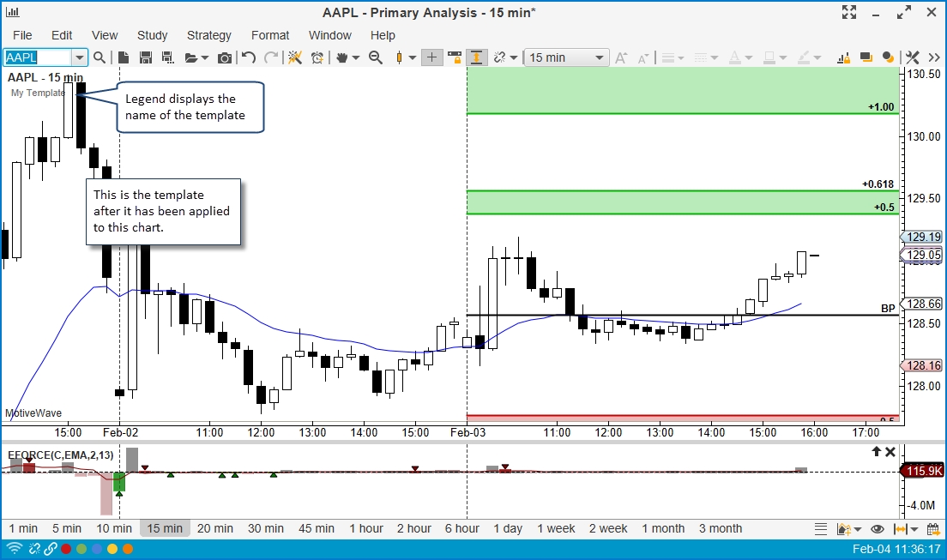The width and height of the screenshot is (947, 560).
Task: Switch to the 1 min bar size
Action: (x=23, y=528)
